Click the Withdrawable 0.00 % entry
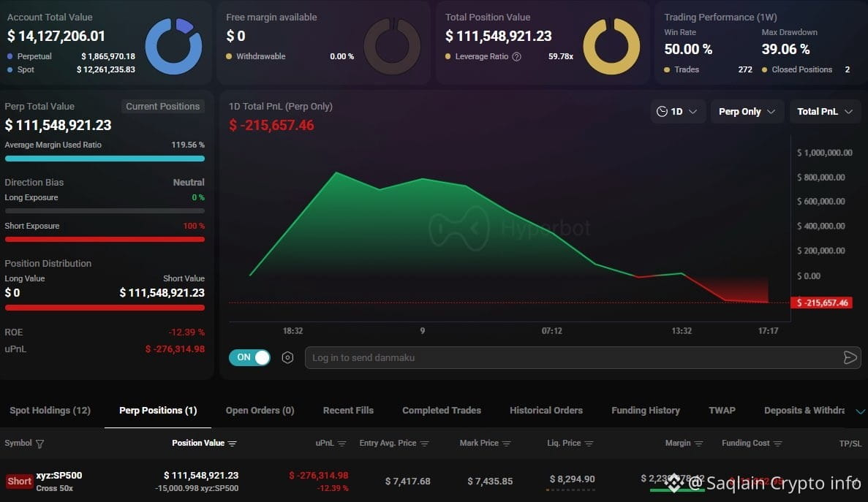868x502 pixels. pos(290,56)
